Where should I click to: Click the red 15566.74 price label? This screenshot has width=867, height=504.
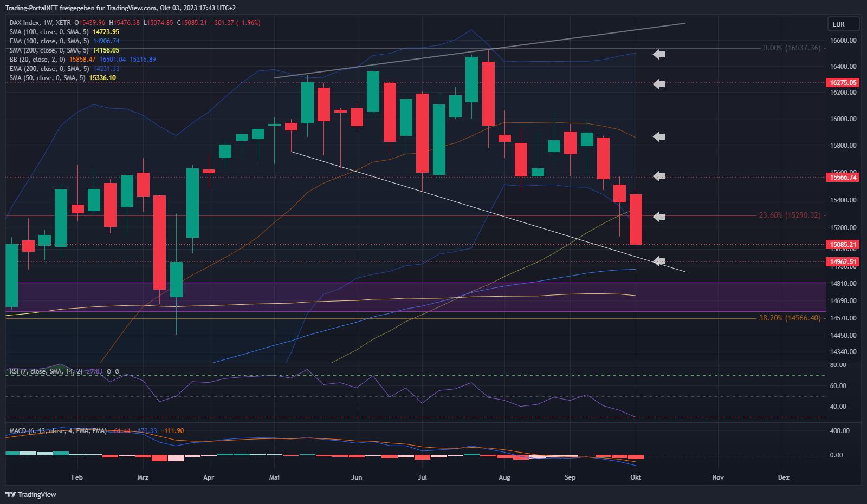pyautogui.click(x=844, y=178)
